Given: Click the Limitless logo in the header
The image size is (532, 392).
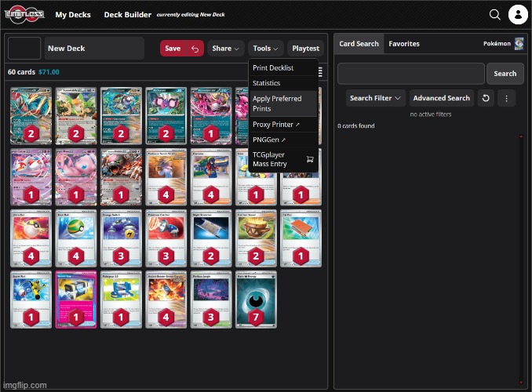Looking at the screenshot, I should (x=24, y=14).
